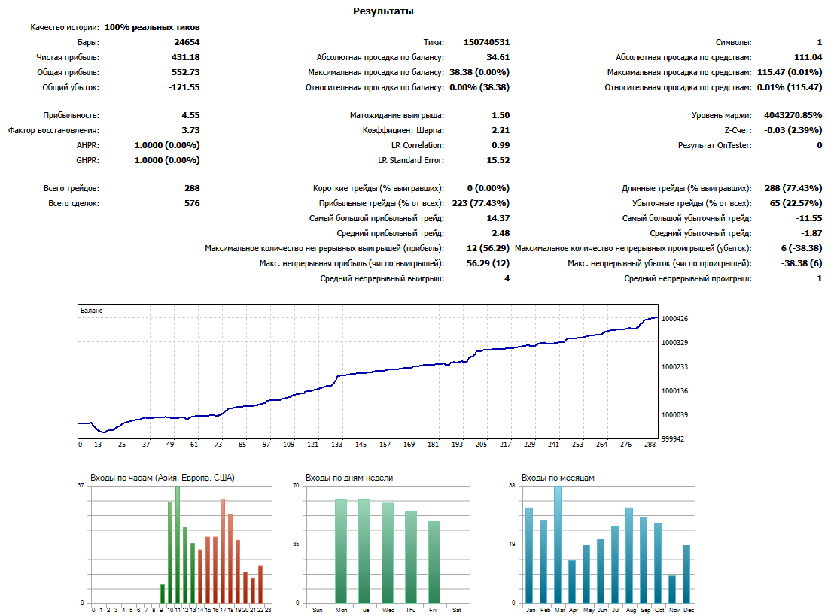Click the 1000426 label on balance axis

click(676, 319)
